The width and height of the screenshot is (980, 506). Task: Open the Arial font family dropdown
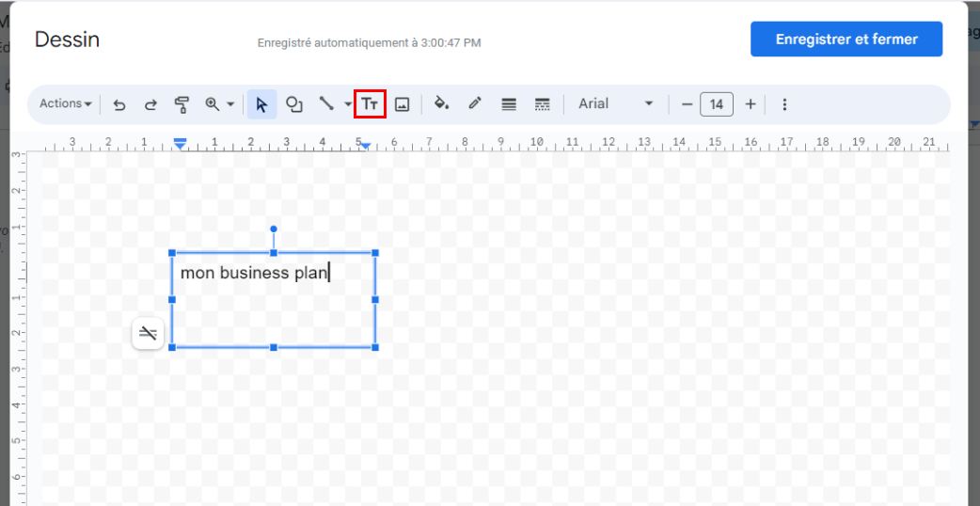[616, 104]
